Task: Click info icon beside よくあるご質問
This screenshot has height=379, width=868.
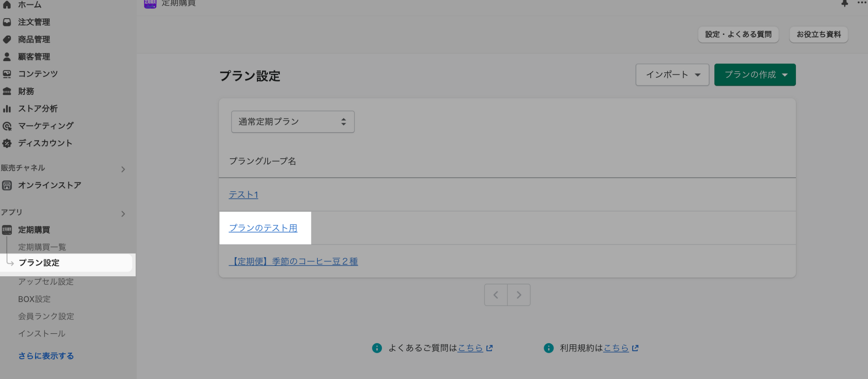Action: tap(377, 348)
